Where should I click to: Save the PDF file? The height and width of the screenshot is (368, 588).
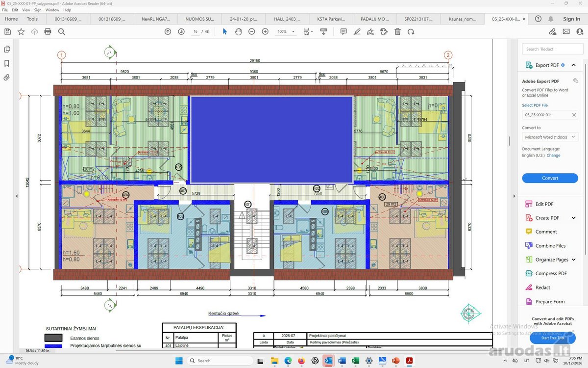pos(7,31)
